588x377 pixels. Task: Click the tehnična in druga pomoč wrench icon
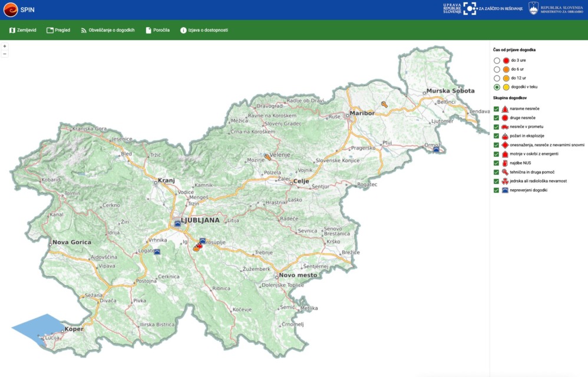pyautogui.click(x=505, y=172)
